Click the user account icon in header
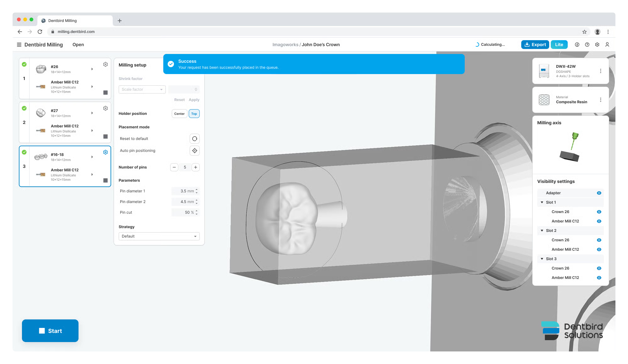The height and width of the screenshot is (364, 628). [607, 45]
